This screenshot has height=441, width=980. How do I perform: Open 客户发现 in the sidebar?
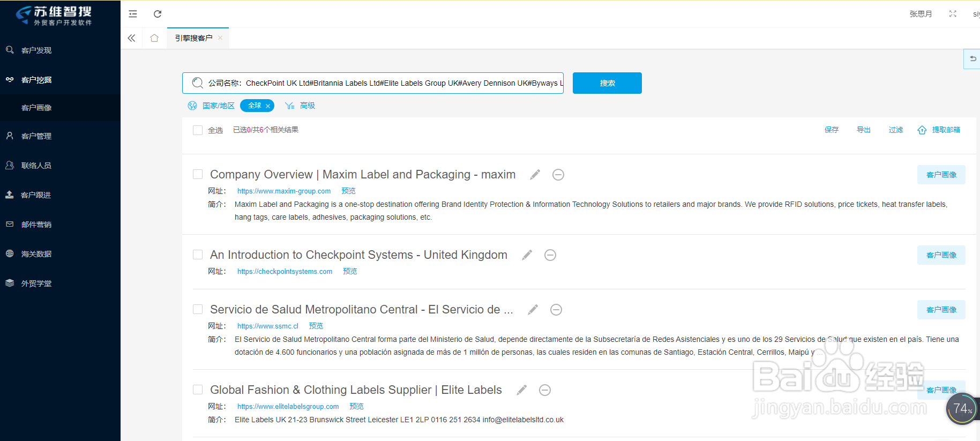tap(60, 50)
